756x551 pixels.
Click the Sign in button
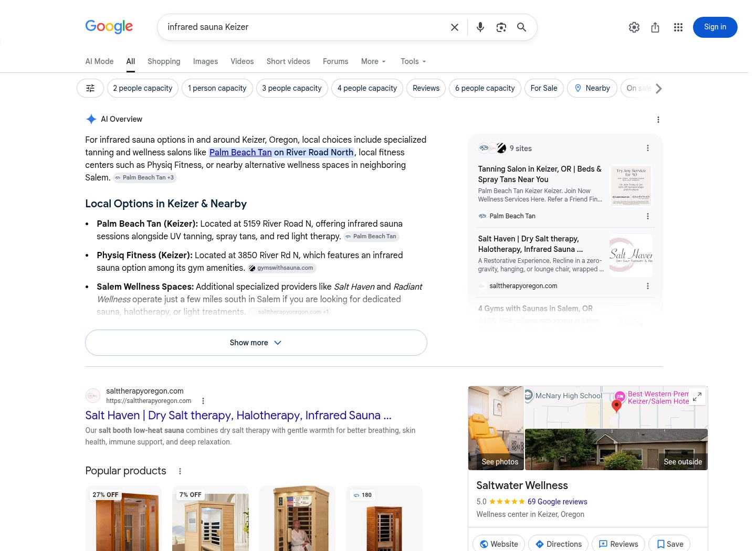[x=715, y=27]
